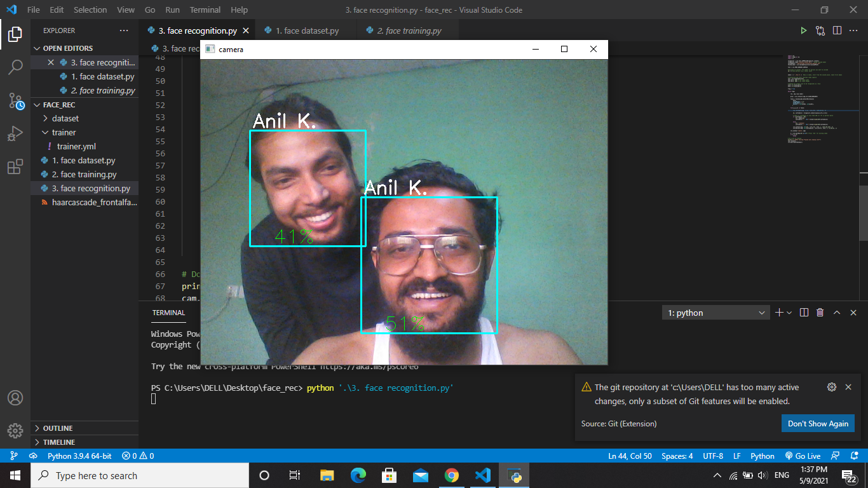The width and height of the screenshot is (868, 488).
Task: Toggle the panel to maximized size
Action: pyautogui.click(x=837, y=312)
